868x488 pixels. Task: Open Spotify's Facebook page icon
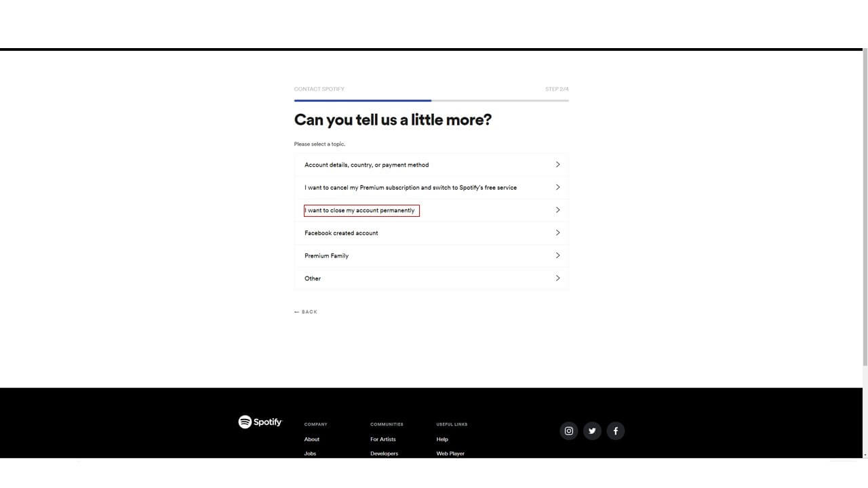[616, 431]
